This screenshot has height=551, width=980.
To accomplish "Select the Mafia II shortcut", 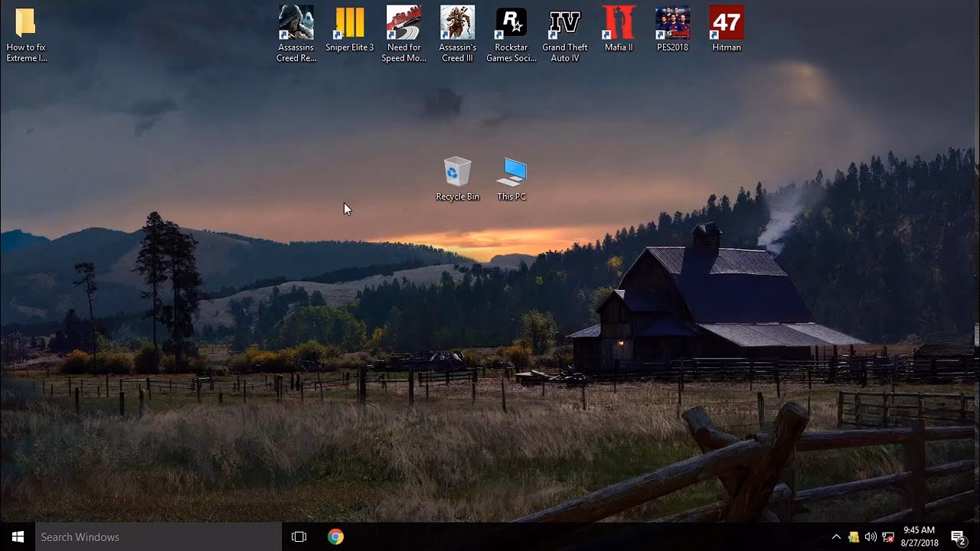I will [619, 29].
